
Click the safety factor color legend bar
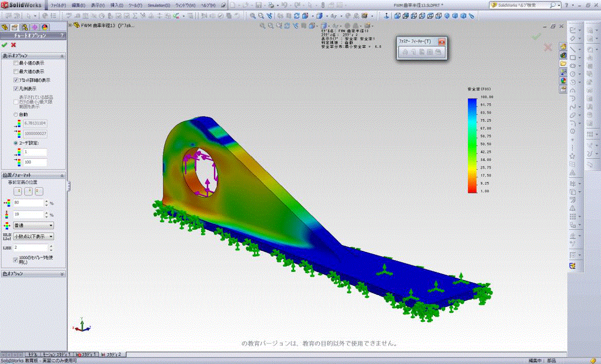point(472,145)
